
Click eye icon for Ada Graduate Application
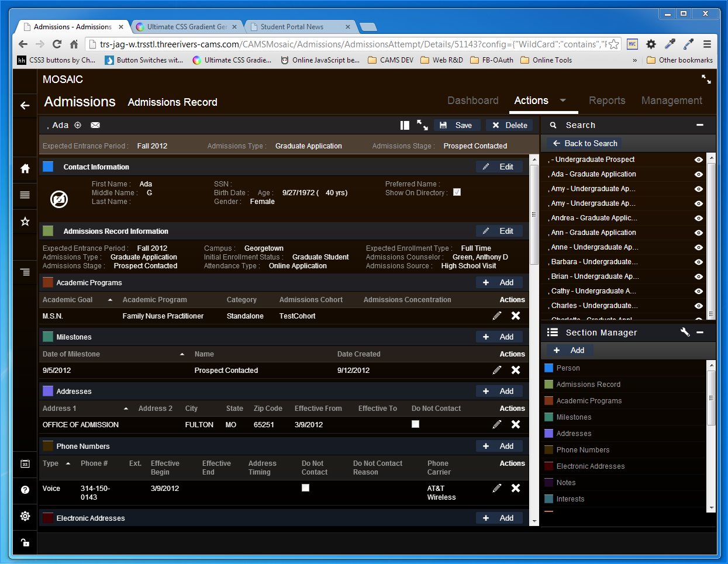(x=698, y=174)
